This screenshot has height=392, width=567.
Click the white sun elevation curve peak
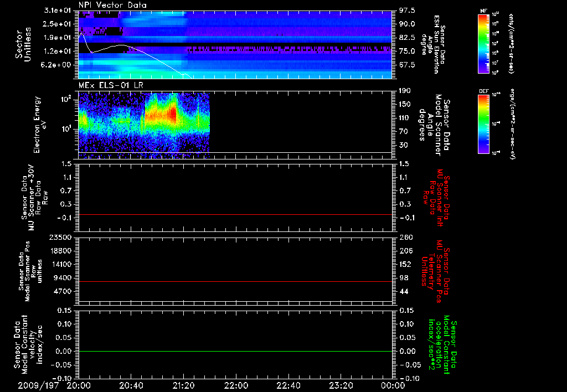coord(82,33)
